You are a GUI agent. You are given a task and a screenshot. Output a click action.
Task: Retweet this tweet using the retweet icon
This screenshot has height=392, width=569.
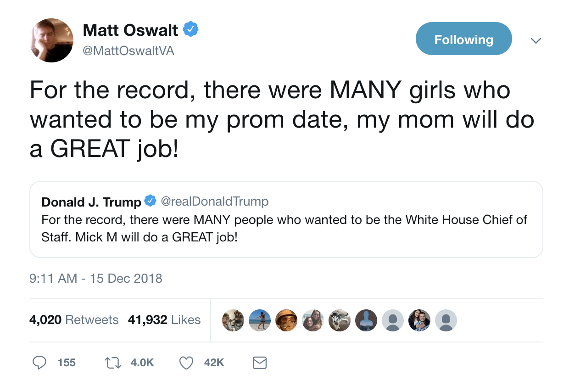point(112,363)
